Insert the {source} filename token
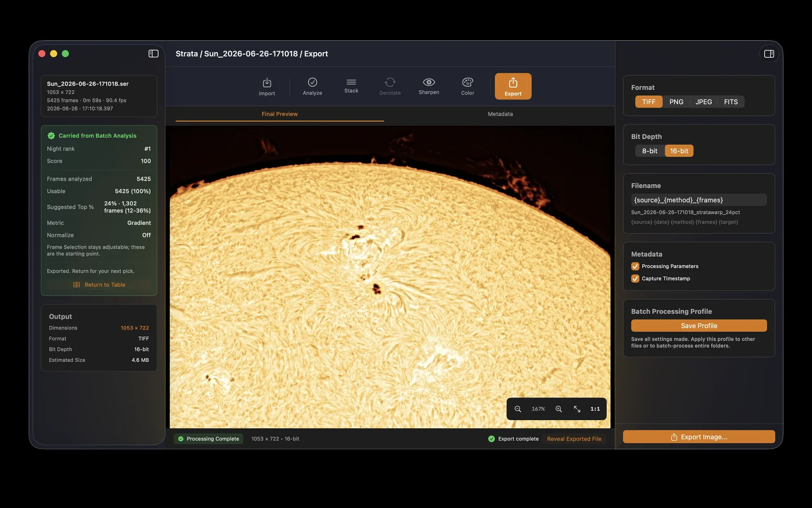 coord(641,222)
